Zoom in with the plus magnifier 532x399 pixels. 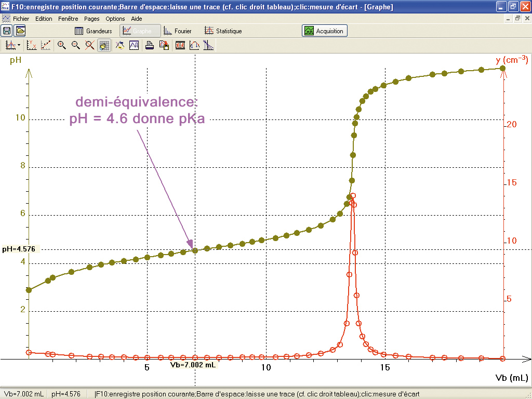pos(61,45)
